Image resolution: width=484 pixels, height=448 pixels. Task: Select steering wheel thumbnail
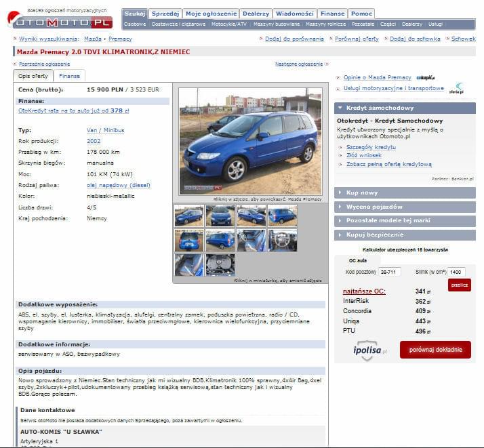click(x=283, y=241)
